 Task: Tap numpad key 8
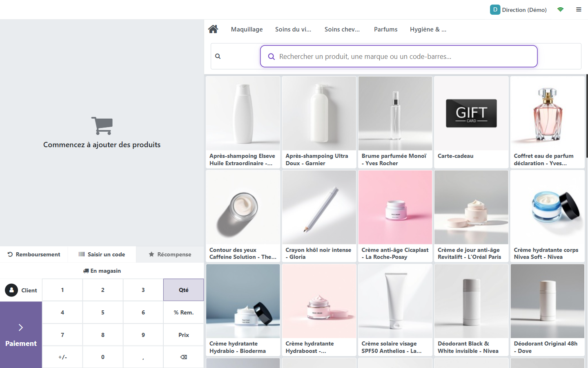coord(103,335)
